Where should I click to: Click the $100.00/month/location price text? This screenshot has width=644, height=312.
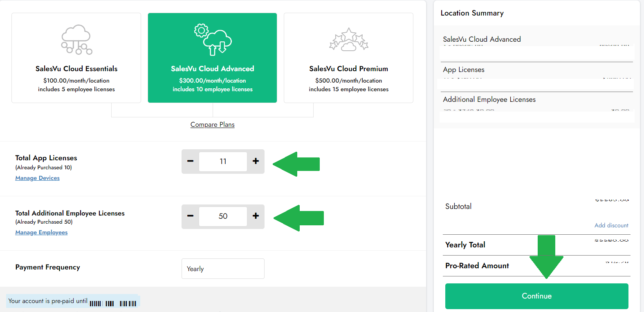tap(76, 81)
